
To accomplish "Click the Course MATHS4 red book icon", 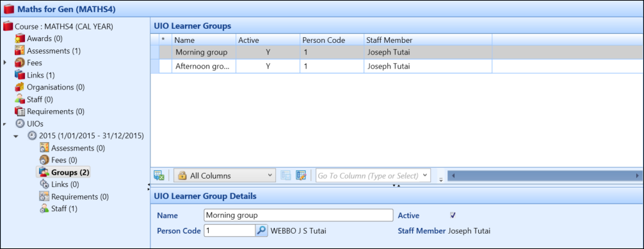I will [x=8, y=27].
